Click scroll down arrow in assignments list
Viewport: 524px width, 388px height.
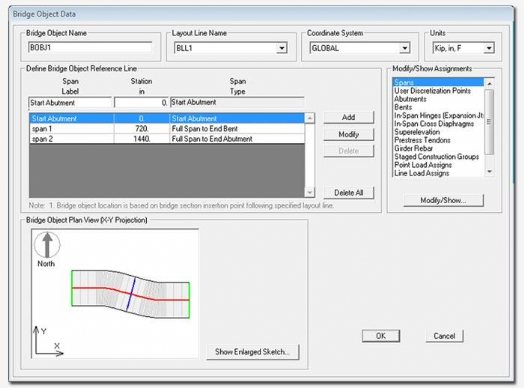[x=489, y=171]
